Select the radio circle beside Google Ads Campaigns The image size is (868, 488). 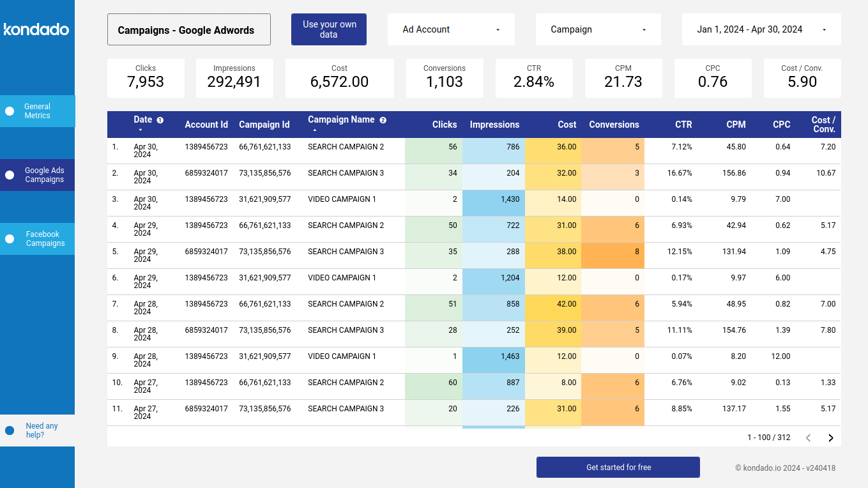pos(9,174)
